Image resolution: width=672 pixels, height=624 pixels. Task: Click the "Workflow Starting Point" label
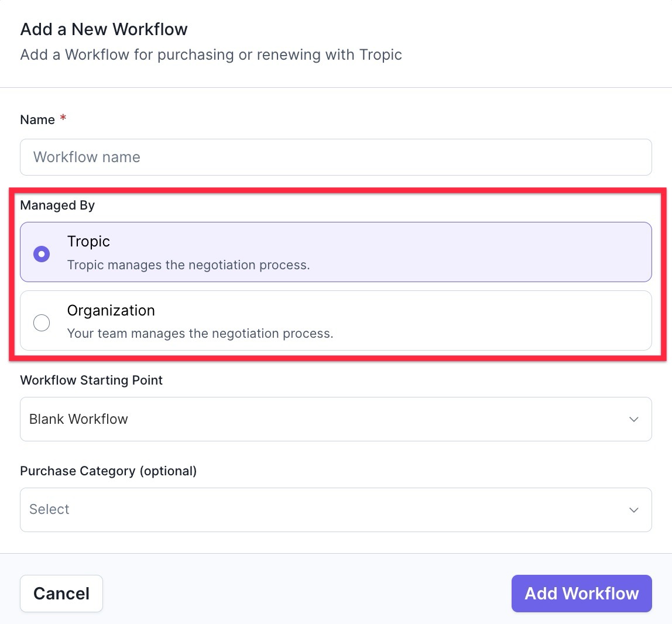[x=91, y=380]
